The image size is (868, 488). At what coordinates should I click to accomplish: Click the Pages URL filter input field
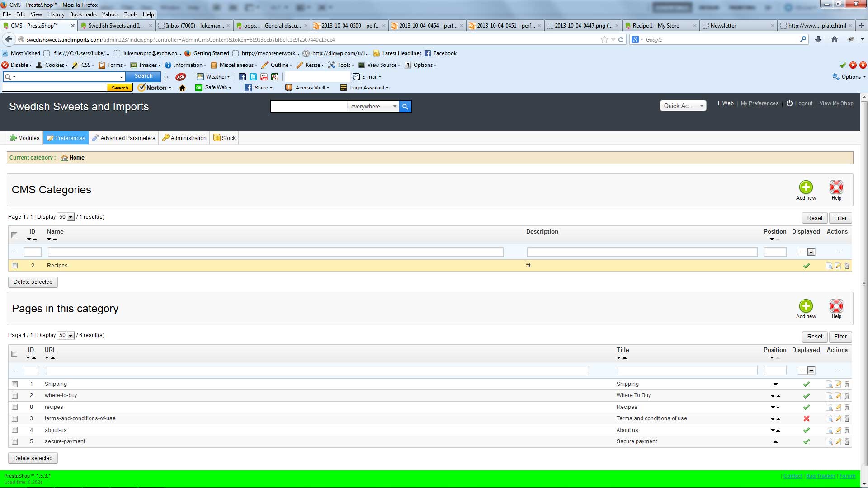pos(317,371)
